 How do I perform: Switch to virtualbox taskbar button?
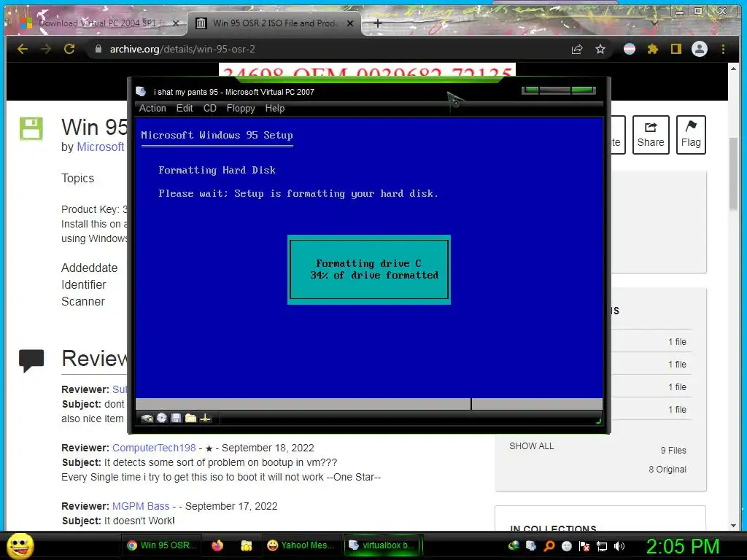[x=382, y=545]
